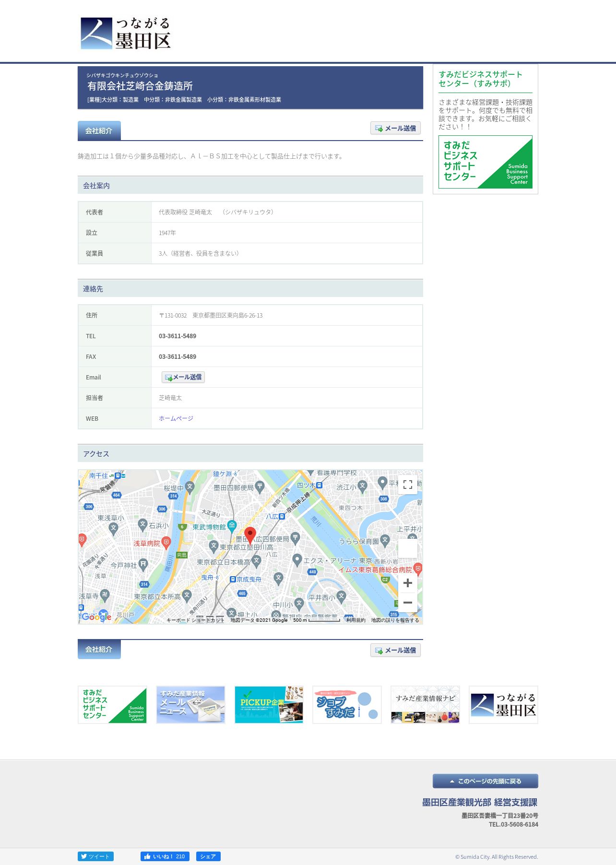
Task: Select the top 会社紹介 tab
Action: (x=99, y=130)
